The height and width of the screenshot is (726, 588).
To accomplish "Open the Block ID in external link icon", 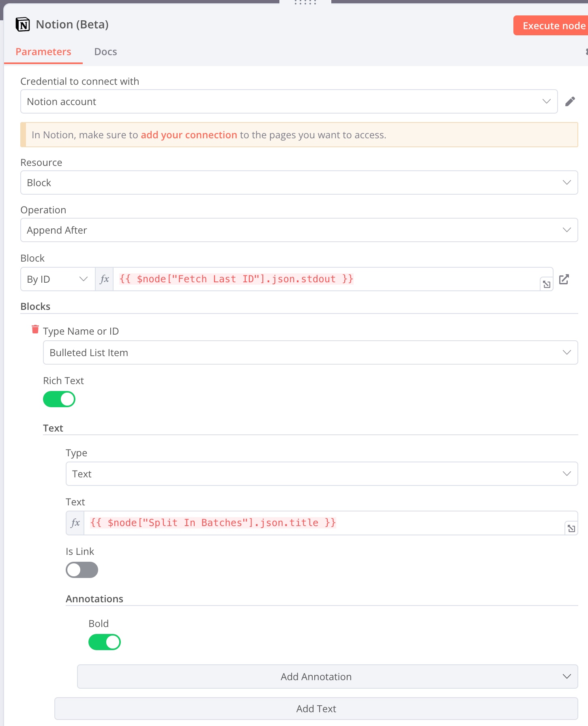I will tap(564, 279).
